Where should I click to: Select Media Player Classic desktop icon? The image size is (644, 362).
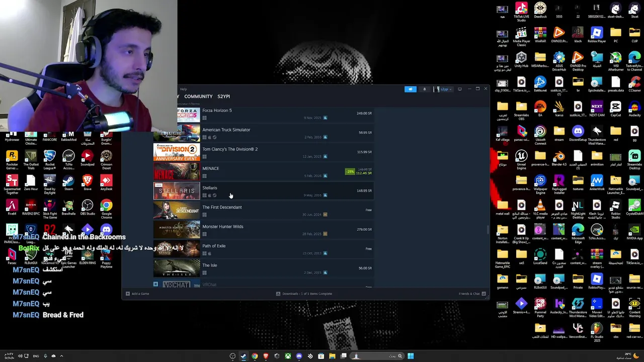[521, 36]
